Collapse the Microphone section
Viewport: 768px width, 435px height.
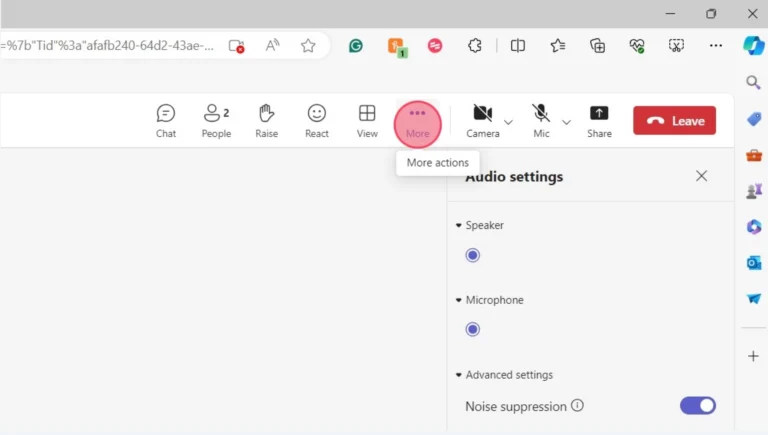point(458,300)
